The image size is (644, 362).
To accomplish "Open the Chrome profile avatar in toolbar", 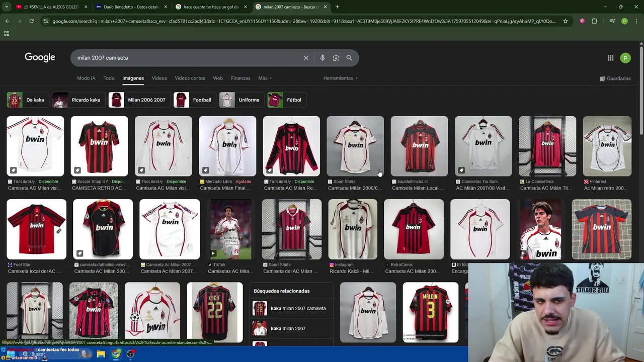I will (624, 21).
